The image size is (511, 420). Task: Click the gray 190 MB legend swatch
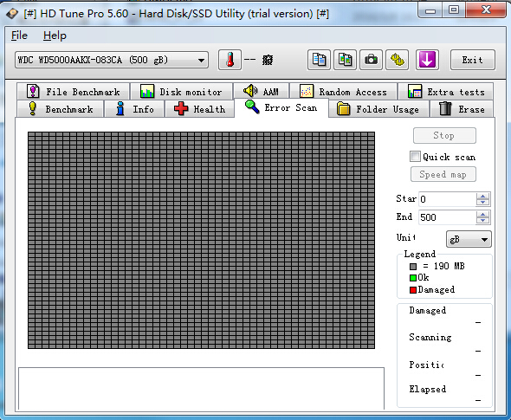[x=413, y=267]
